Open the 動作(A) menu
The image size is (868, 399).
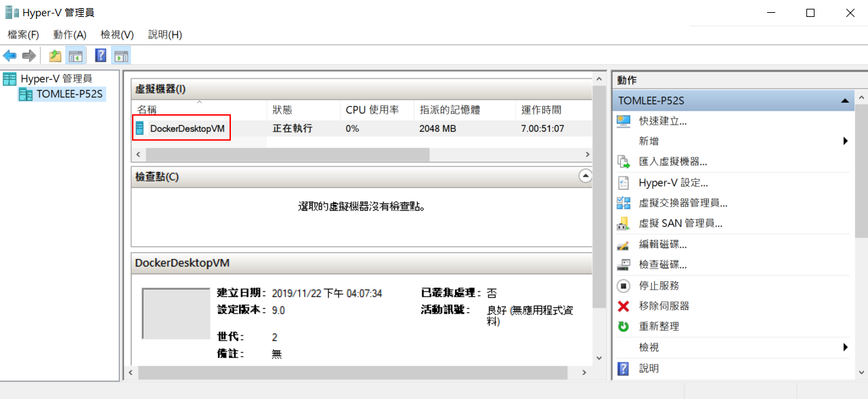pyautogui.click(x=70, y=34)
